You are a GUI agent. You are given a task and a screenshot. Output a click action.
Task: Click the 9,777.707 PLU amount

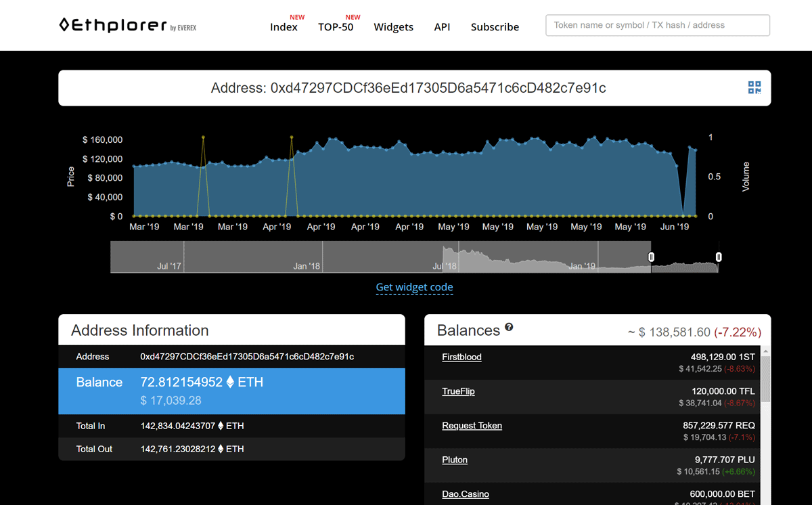[725, 460]
